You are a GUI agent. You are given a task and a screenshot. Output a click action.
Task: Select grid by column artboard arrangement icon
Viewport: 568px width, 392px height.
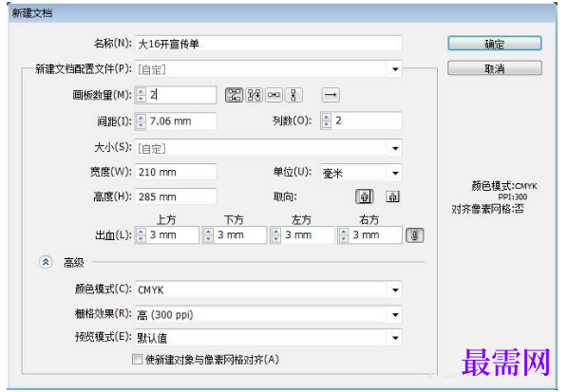(254, 95)
